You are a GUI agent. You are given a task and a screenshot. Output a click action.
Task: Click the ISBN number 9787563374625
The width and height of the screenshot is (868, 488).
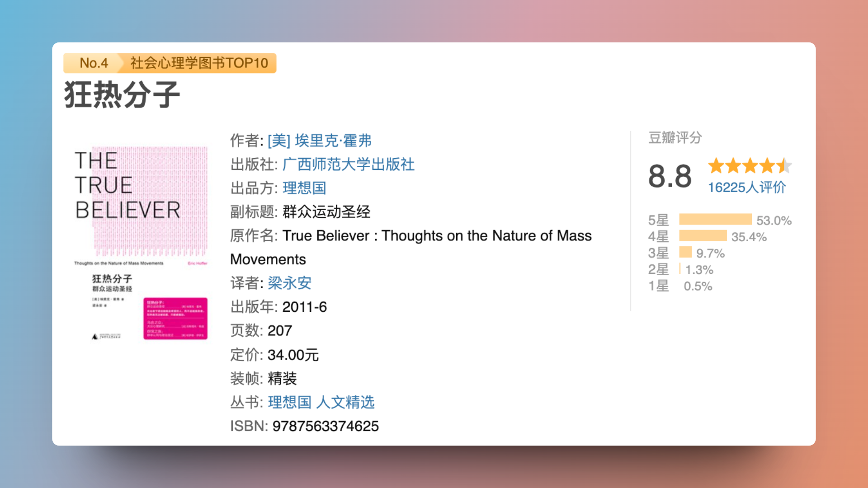point(325,426)
